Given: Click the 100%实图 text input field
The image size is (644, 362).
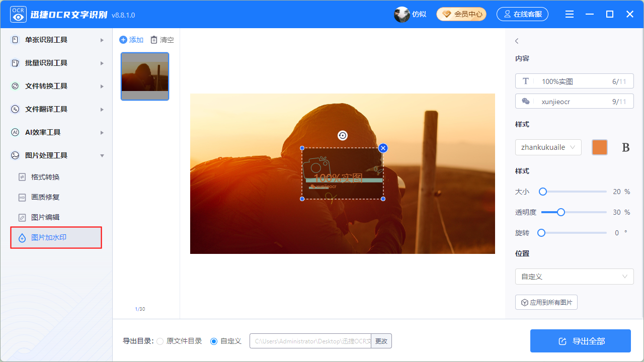Looking at the screenshot, I should [x=575, y=81].
